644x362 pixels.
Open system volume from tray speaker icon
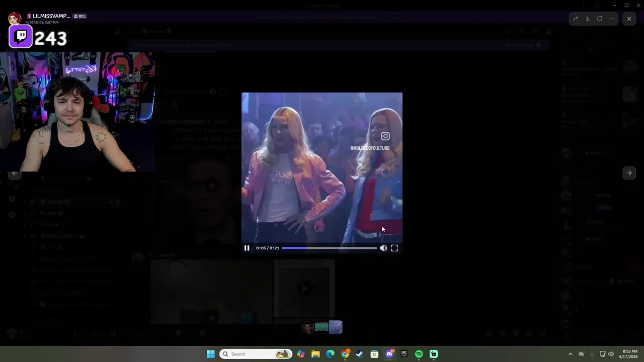tap(611, 354)
